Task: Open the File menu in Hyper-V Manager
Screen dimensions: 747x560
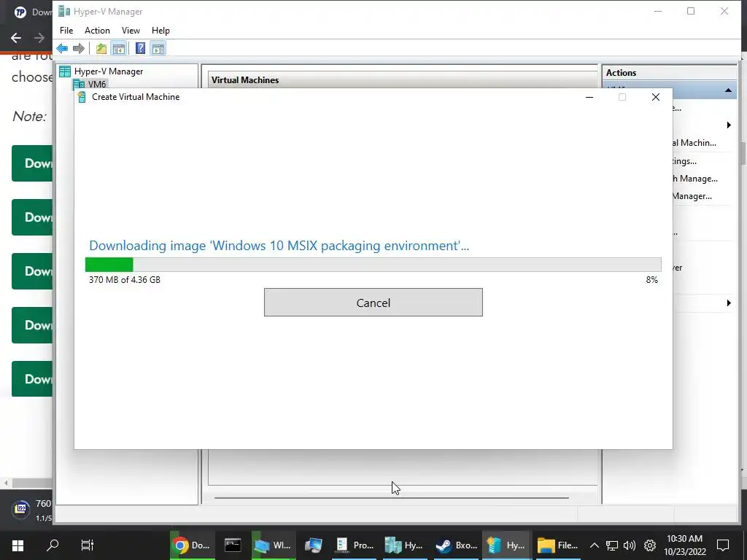Action: tap(66, 31)
